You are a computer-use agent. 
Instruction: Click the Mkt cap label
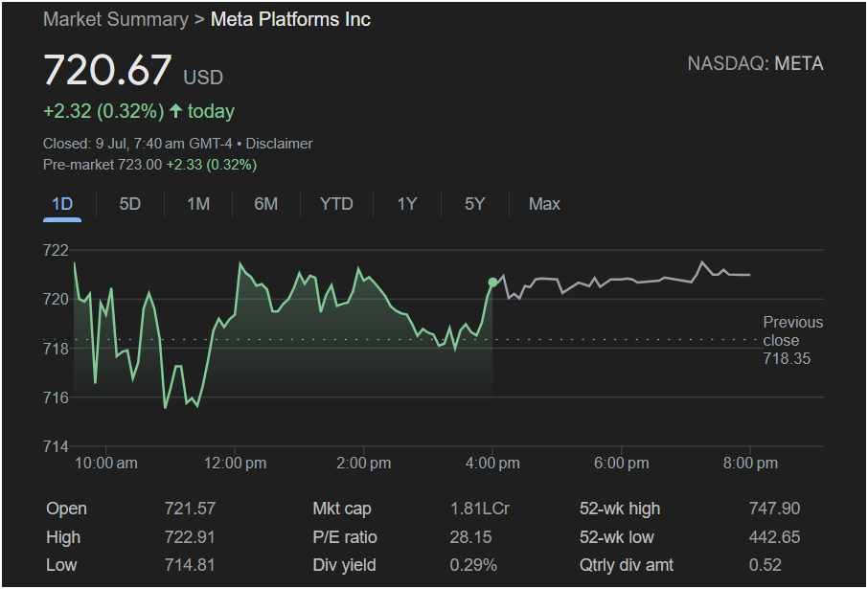[342, 509]
